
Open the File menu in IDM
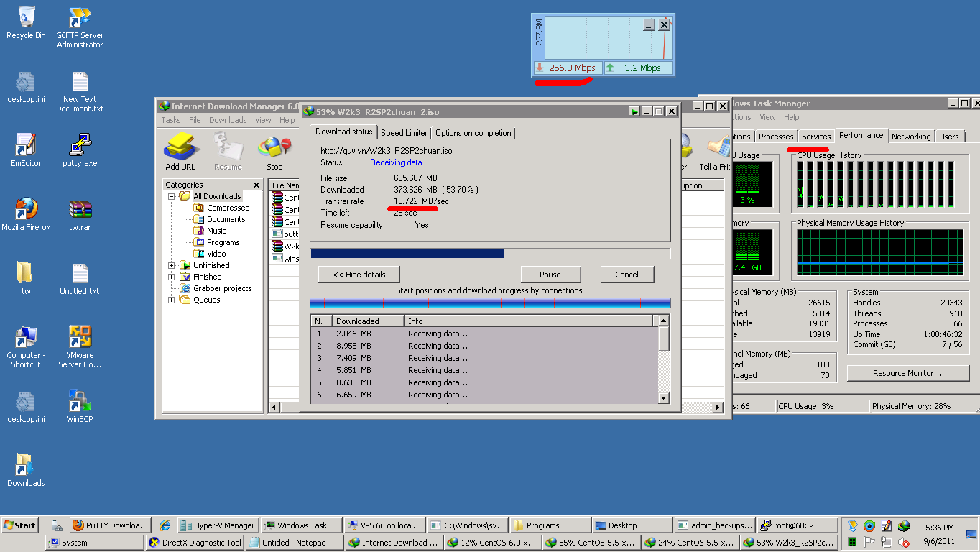[195, 120]
